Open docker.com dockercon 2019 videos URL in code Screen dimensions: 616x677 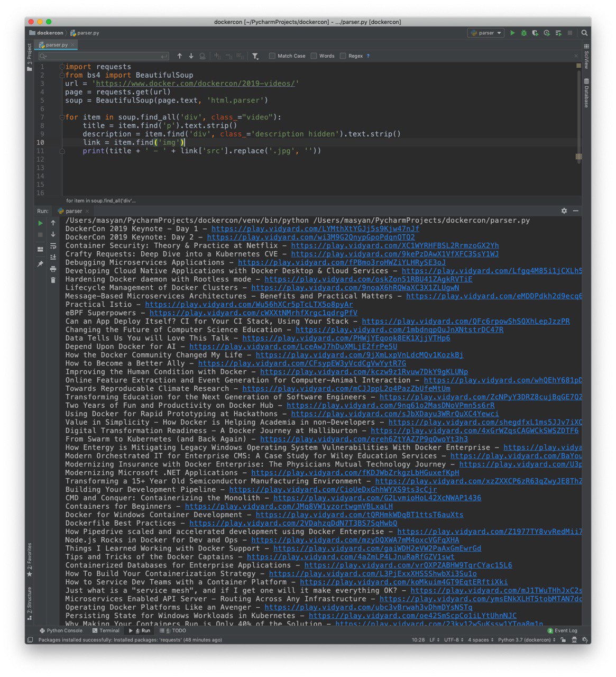point(195,84)
